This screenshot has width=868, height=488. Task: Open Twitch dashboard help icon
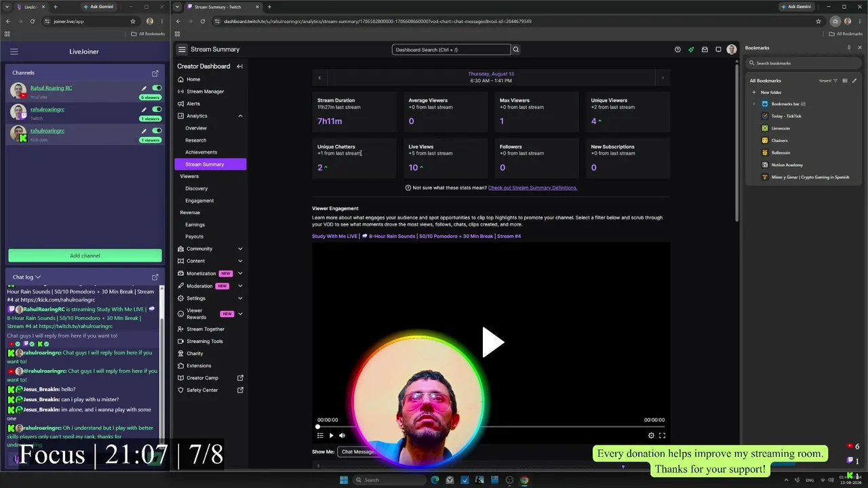point(677,49)
